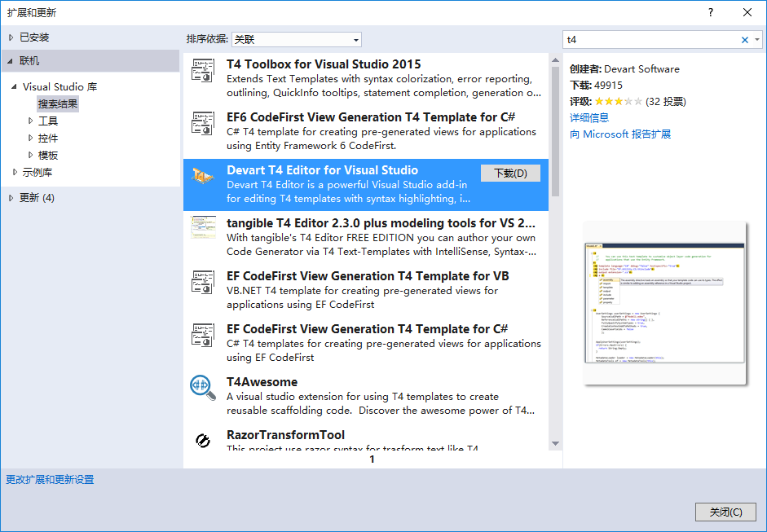Expand the 示例库 tree node
Viewport: 767px width, 532px height.
click(x=15, y=172)
